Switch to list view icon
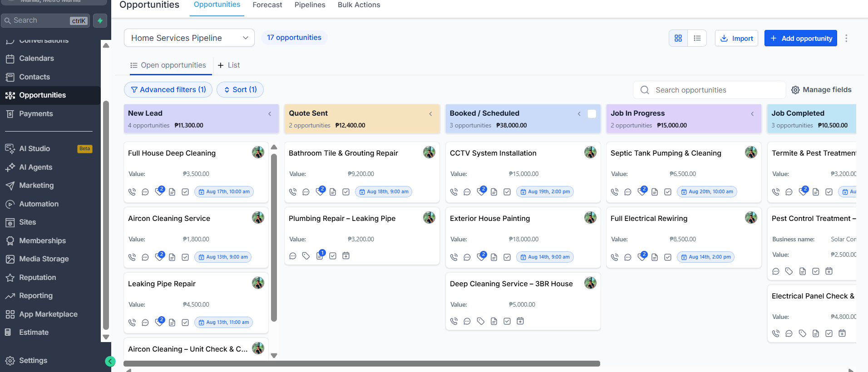This screenshot has width=868, height=372. pos(697,39)
